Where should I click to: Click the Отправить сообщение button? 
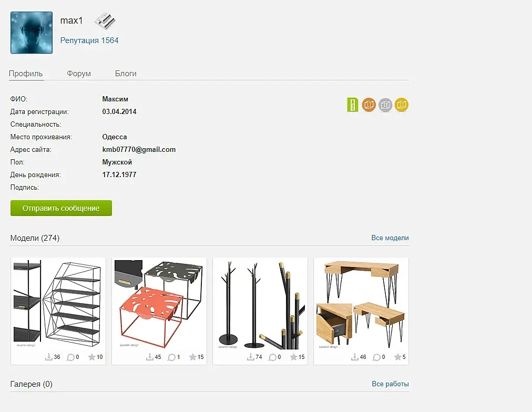61,208
